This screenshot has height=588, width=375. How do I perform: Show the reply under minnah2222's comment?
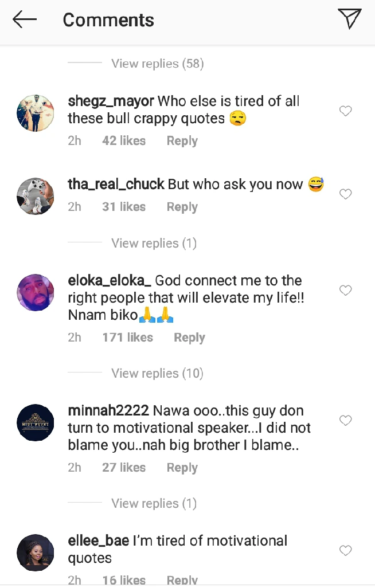(154, 504)
